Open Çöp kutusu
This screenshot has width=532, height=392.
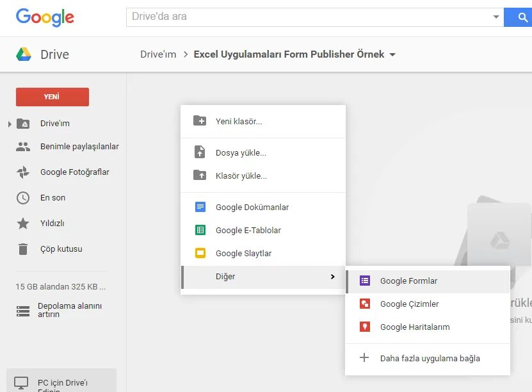point(61,249)
